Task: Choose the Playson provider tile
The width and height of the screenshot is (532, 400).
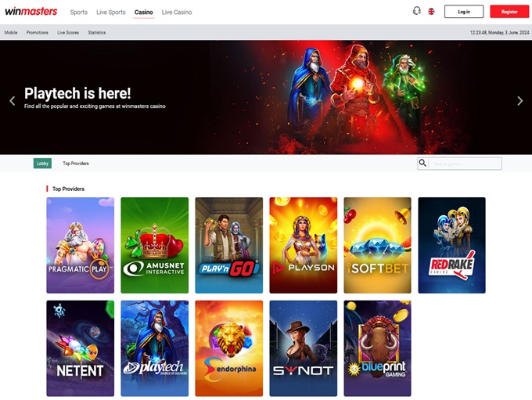Action: (303, 245)
